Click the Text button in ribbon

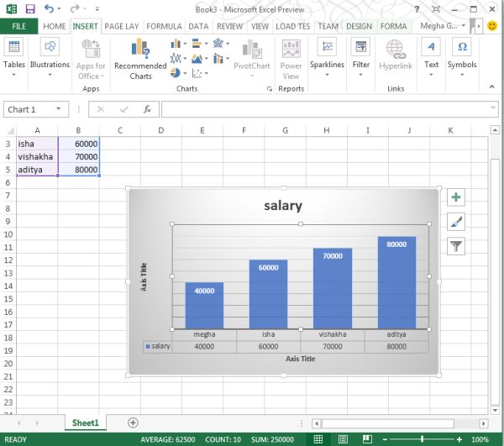(431, 57)
